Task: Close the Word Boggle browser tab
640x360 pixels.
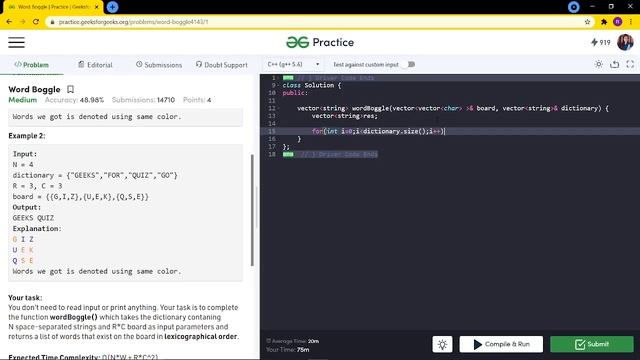Action: [x=97, y=7]
